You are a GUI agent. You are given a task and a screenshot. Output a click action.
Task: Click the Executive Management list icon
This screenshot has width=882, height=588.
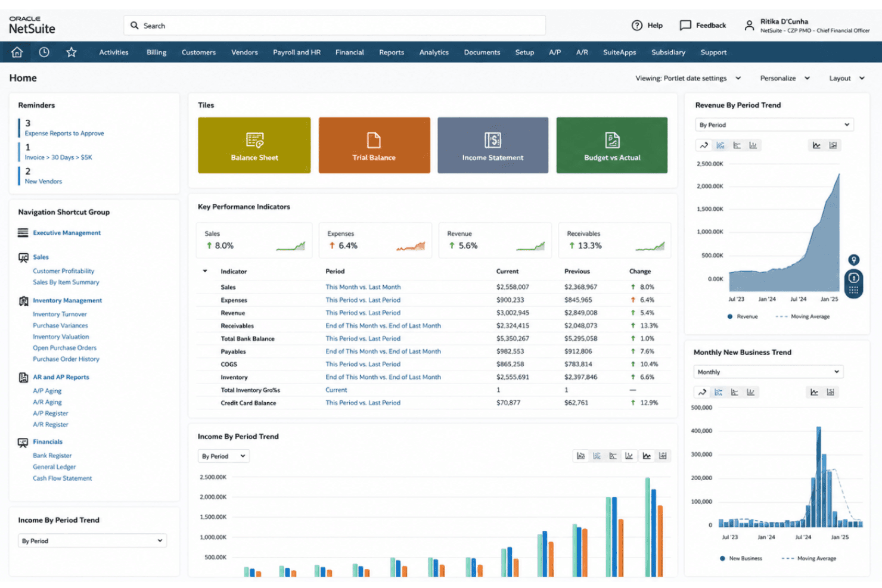[23, 233]
